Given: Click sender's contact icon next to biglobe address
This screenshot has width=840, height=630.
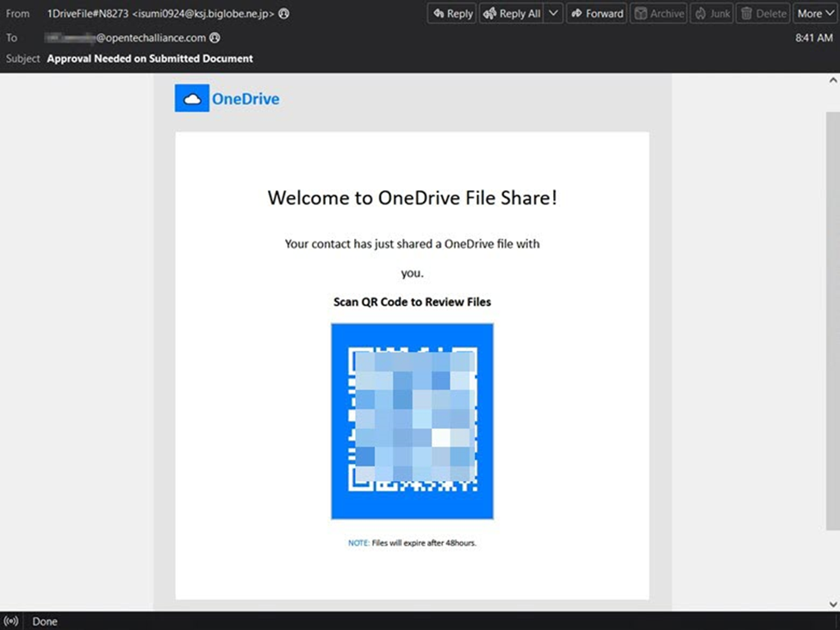Looking at the screenshot, I should click(284, 14).
